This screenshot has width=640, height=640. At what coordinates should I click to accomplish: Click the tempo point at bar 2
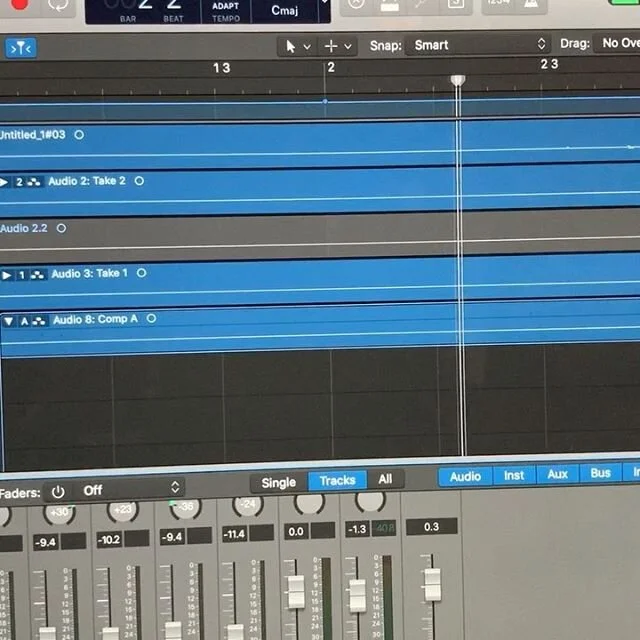(325, 101)
